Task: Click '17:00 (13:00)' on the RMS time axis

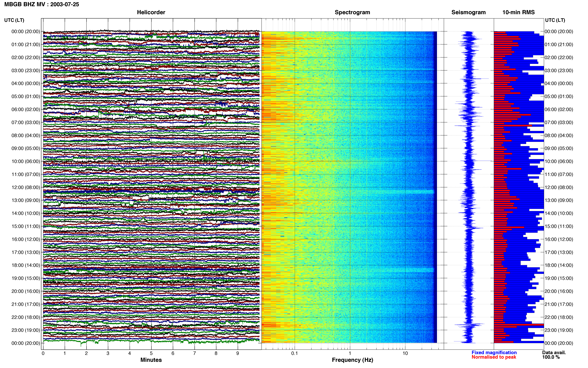Action: click(559, 252)
